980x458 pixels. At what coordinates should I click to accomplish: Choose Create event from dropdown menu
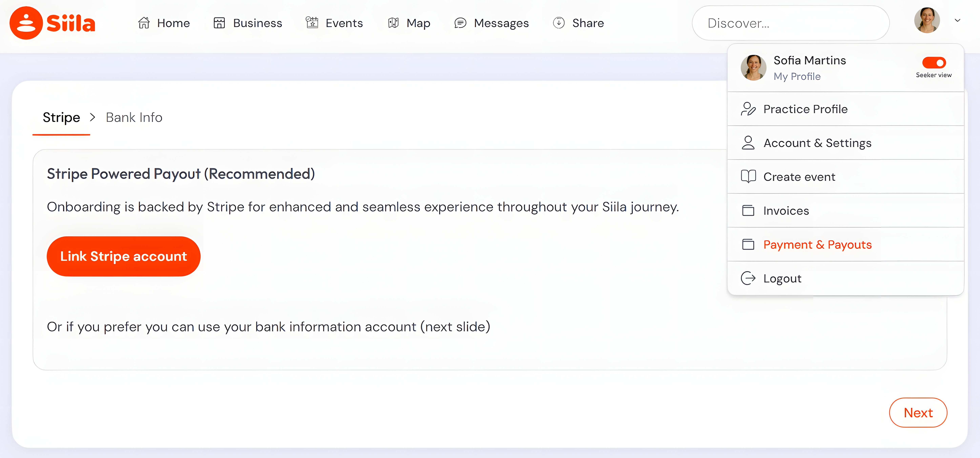845,176
